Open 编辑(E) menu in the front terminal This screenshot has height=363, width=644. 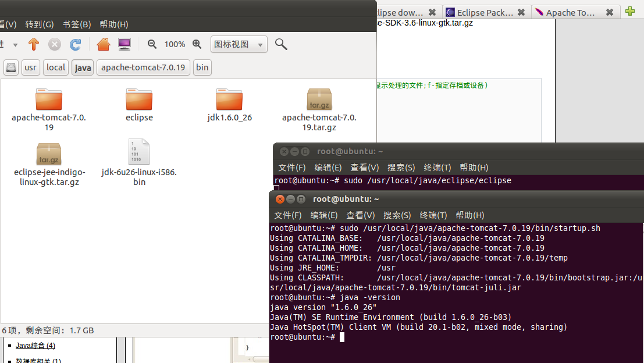324,215
